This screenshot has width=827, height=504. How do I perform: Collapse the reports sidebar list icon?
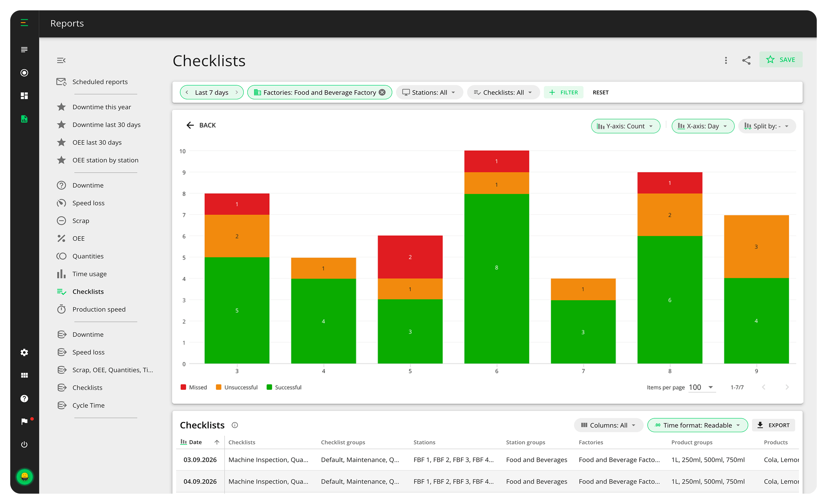61,60
